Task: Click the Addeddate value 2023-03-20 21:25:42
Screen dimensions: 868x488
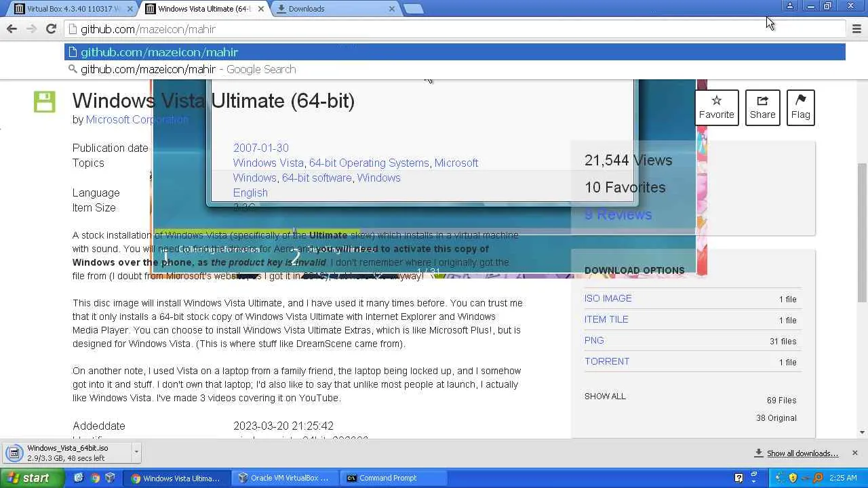Action: [x=283, y=426]
